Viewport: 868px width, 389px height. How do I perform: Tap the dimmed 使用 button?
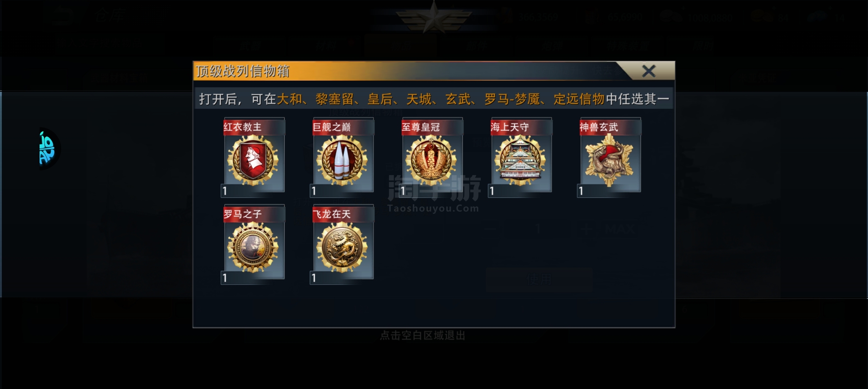click(539, 279)
